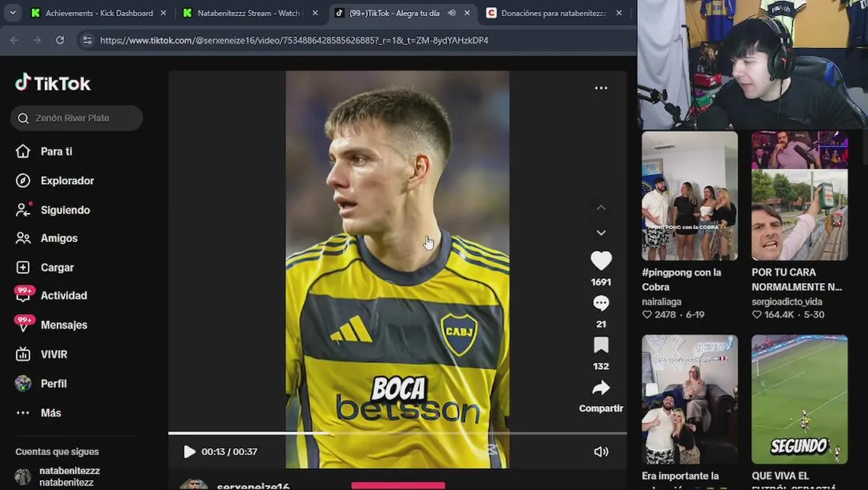The image size is (868, 490).
Task: Play the paused video
Action: [189, 451]
